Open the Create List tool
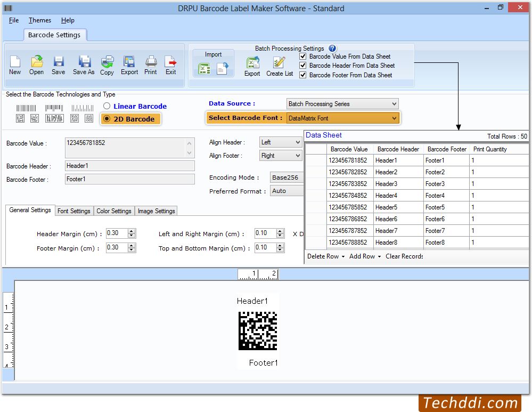The width and height of the screenshot is (532, 412). click(x=280, y=67)
